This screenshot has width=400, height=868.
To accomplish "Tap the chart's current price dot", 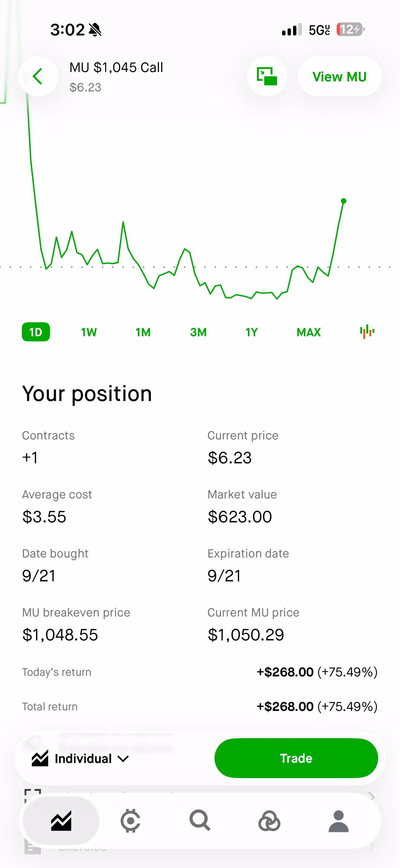I will coord(344,201).
